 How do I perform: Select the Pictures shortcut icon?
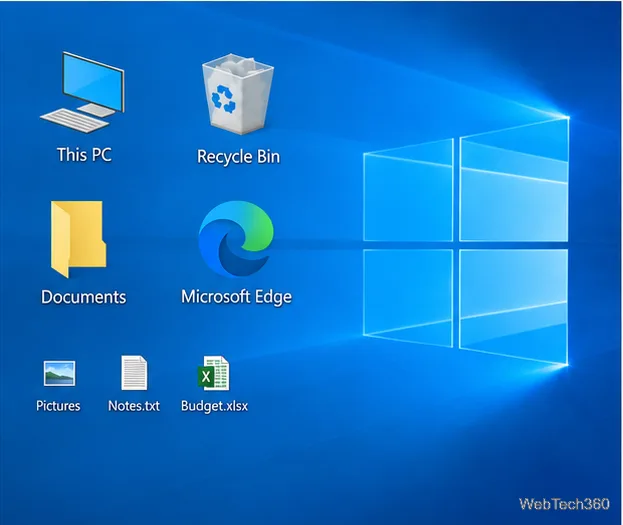pos(59,373)
